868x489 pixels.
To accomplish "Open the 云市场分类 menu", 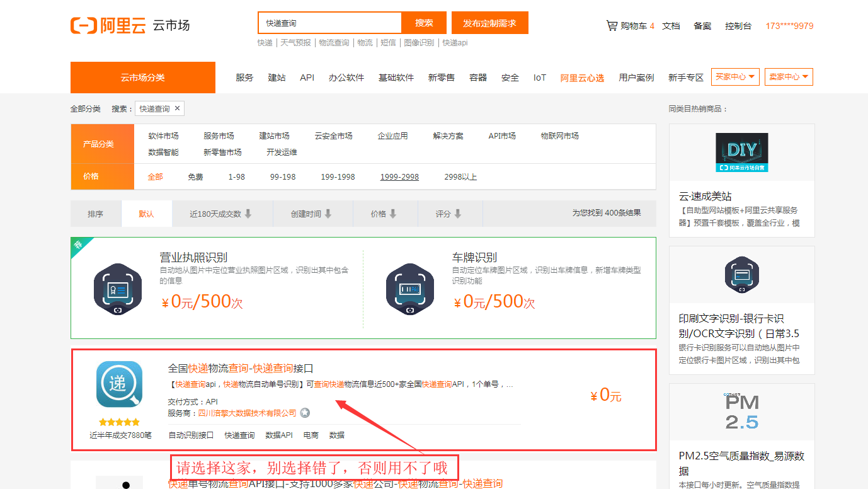I will click(143, 78).
